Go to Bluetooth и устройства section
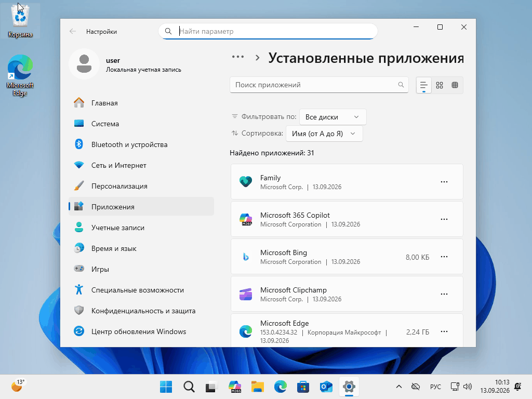This screenshot has width=532, height=399. point(141,144)
